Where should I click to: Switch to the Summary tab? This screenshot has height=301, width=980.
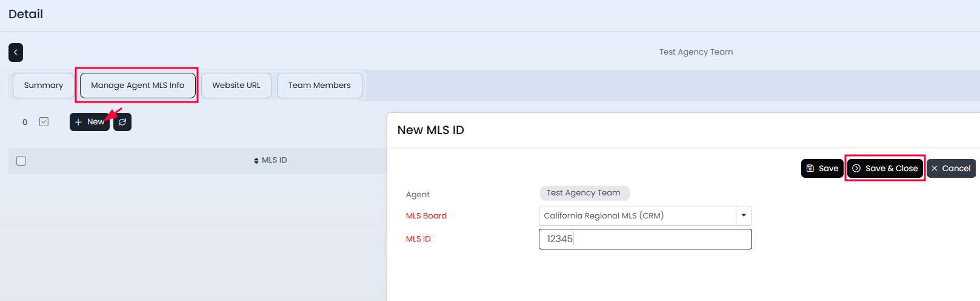coord(44,86)
